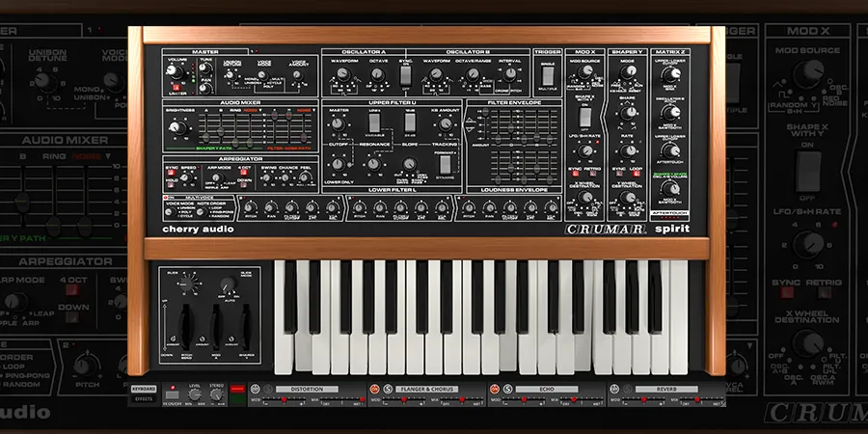Toggle the Mod X Retrig button

point(593,174)
